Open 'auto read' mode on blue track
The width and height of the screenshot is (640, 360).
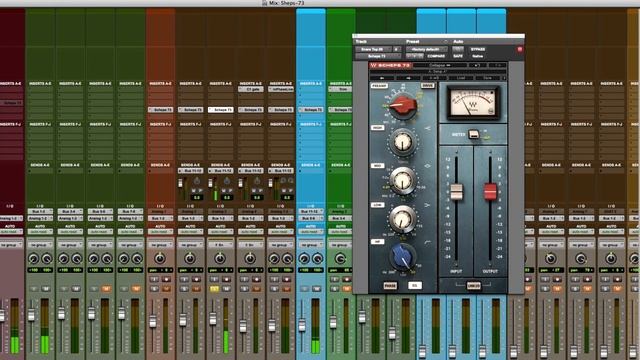(311, 232)
